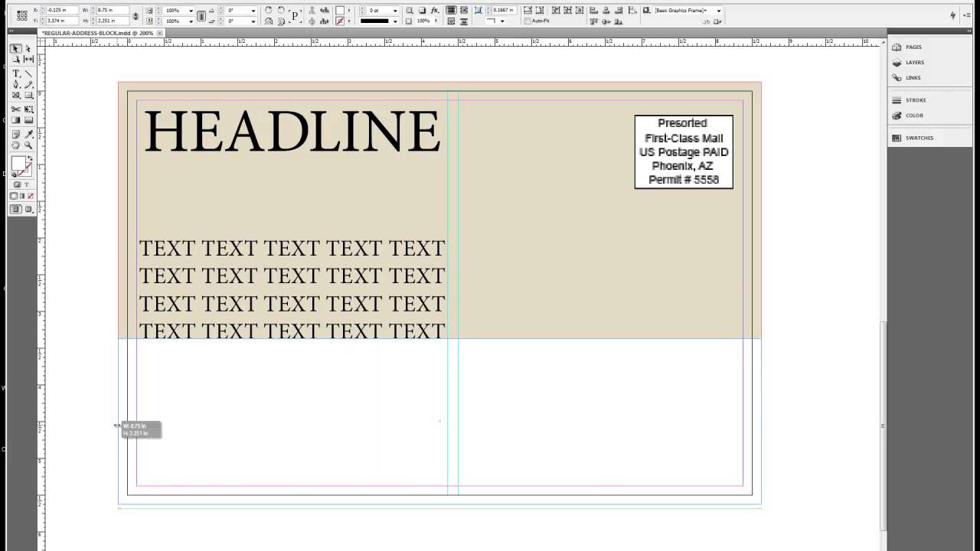Toggle formatting affects container button

[x=17, y=184]
